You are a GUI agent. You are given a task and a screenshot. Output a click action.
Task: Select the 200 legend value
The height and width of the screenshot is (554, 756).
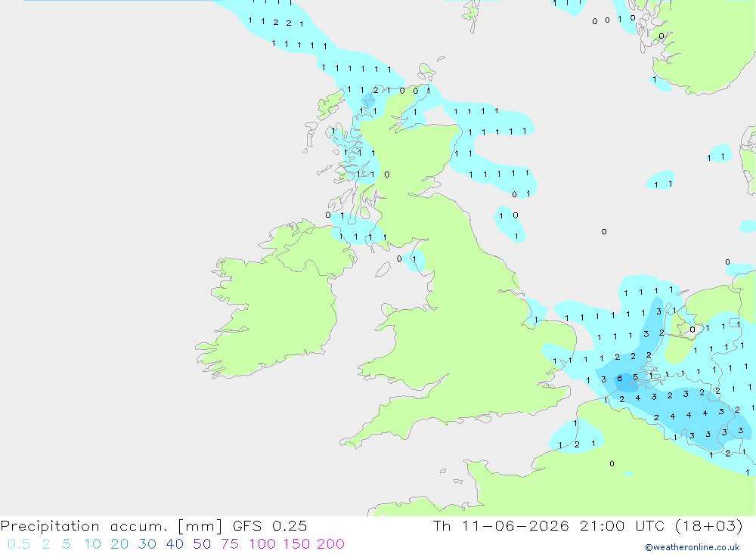[x=331, y=544]
